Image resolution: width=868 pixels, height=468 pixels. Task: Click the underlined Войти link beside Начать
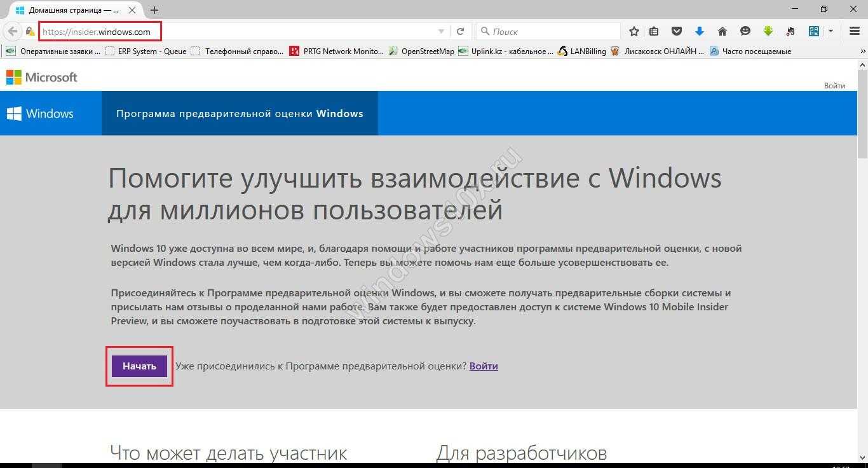pos(484,366)
